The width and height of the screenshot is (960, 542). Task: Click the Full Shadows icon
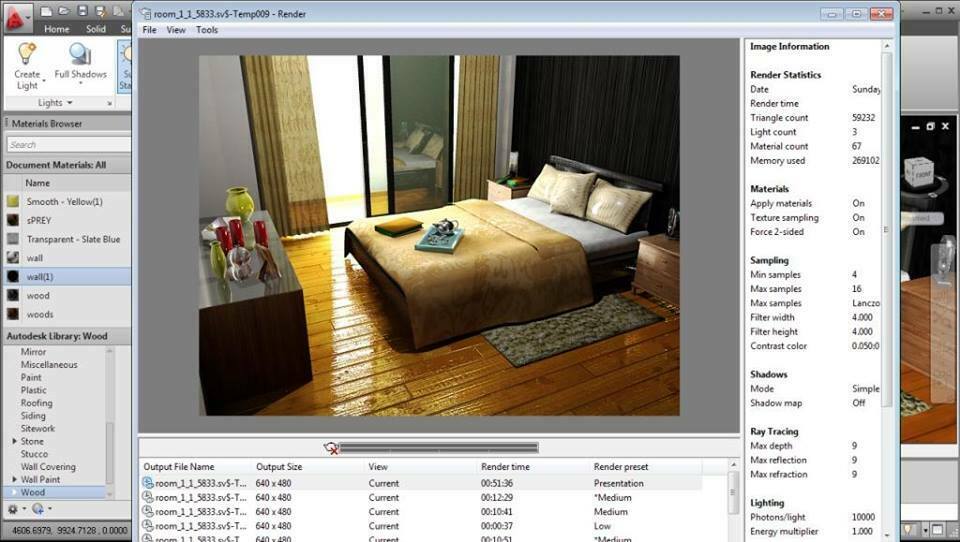pyautogui.click(x=80, y=64)
